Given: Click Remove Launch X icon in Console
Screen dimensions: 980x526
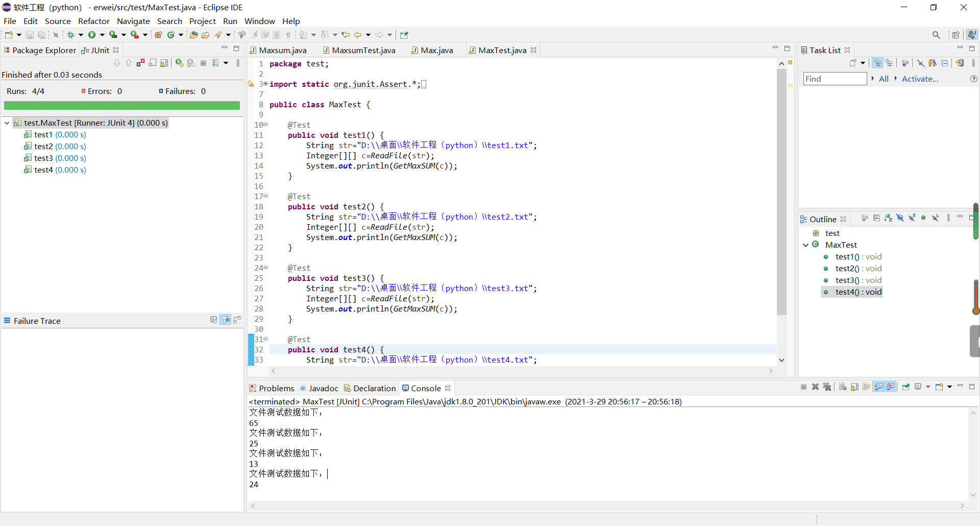Looking at the screenshot, I should click(x=815, y=387).
